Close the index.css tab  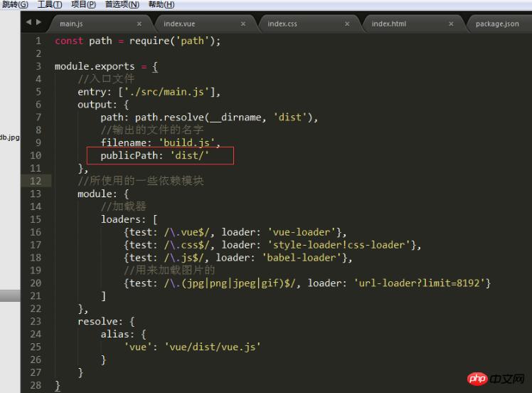(347, 23)
